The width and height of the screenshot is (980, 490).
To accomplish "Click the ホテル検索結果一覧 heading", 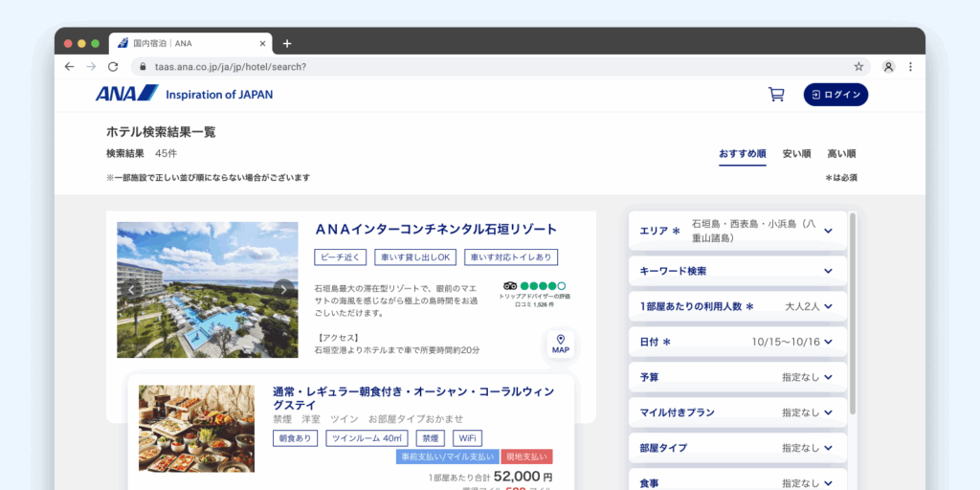I will pos(161,132).
